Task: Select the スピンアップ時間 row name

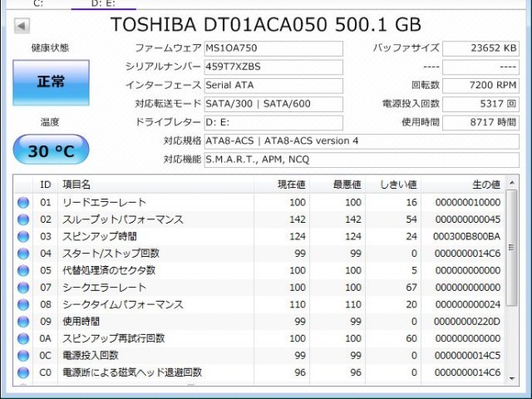Action: click(x=100, y=236)
